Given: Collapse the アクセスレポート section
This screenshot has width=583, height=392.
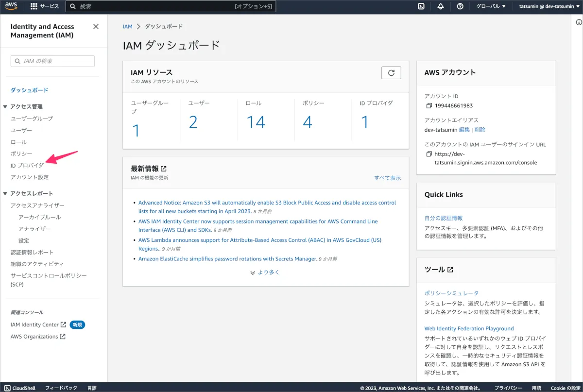Looking at the screenshot, I should click(5, 193).
